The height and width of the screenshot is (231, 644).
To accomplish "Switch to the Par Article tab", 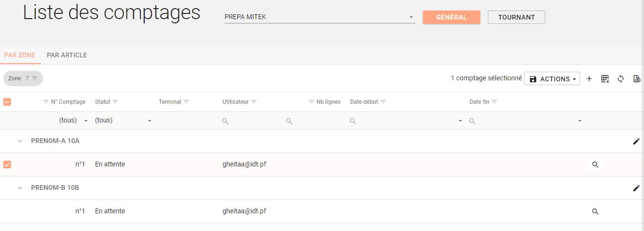I will click(67, 55).
